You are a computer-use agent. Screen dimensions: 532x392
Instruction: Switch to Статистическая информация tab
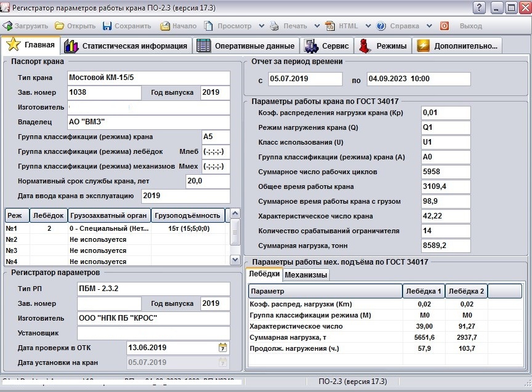[x=127, y=46]
